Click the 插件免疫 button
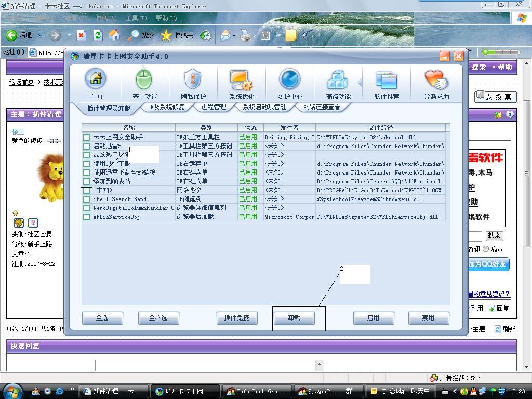Screen dimensions: 532x399 click(237, 318)
